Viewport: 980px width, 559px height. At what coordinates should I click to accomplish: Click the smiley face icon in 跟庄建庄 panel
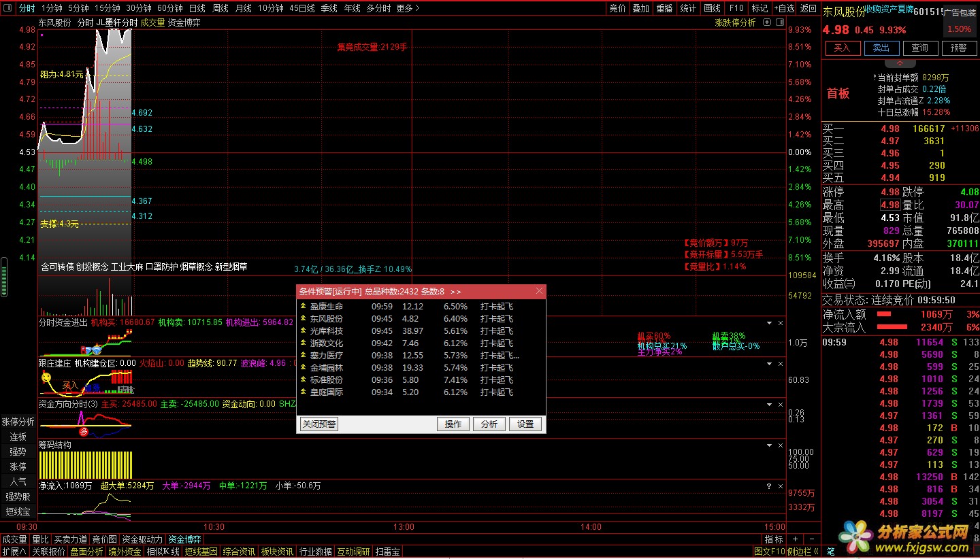pyautogui.click(x=46, y=376)
